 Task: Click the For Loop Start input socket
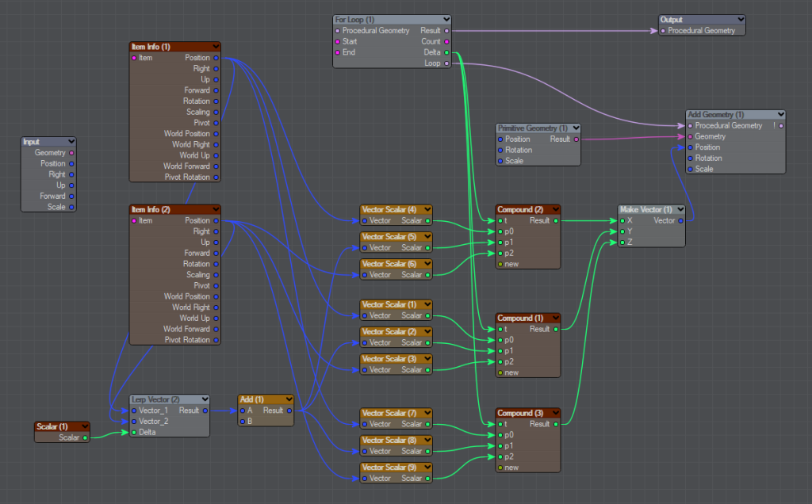[x=338, y=42]
